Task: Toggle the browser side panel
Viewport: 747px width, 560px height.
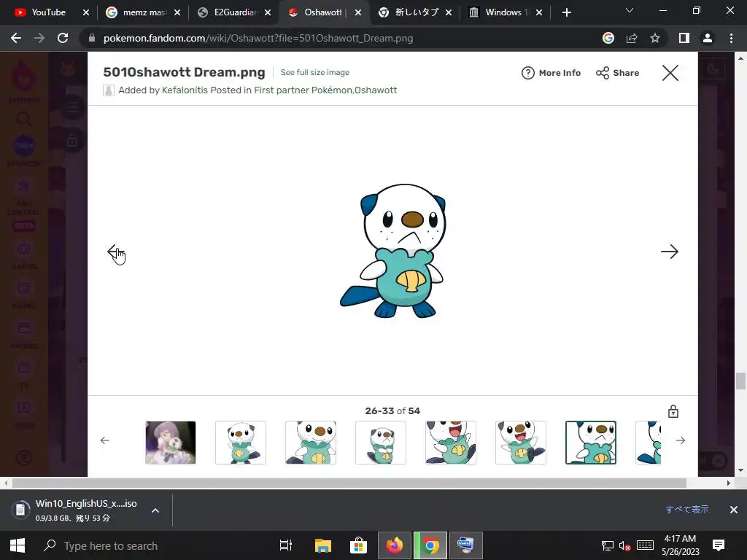Action: (x=684, y=38)
